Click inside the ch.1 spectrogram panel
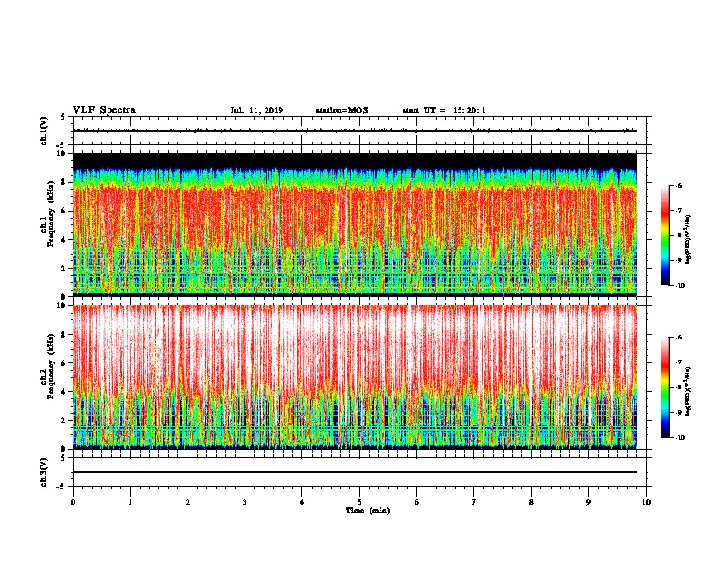 [x=355, y=224]
